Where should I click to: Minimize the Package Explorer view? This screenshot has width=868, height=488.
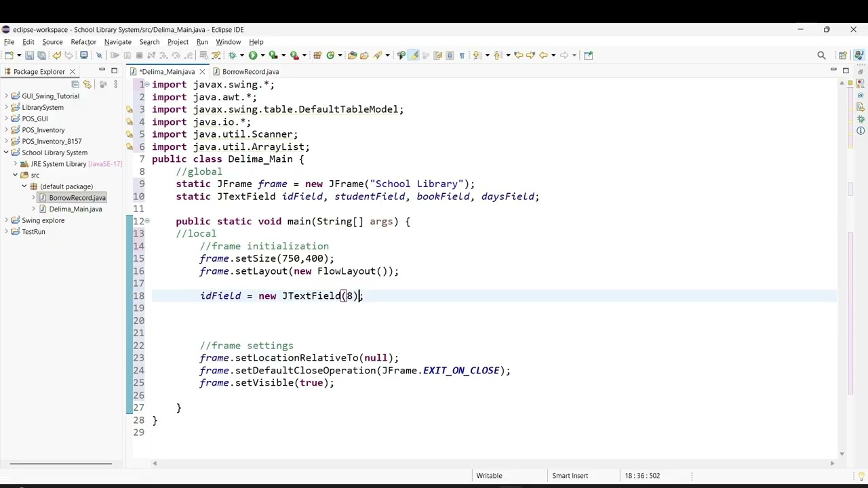tap(102, 70)
